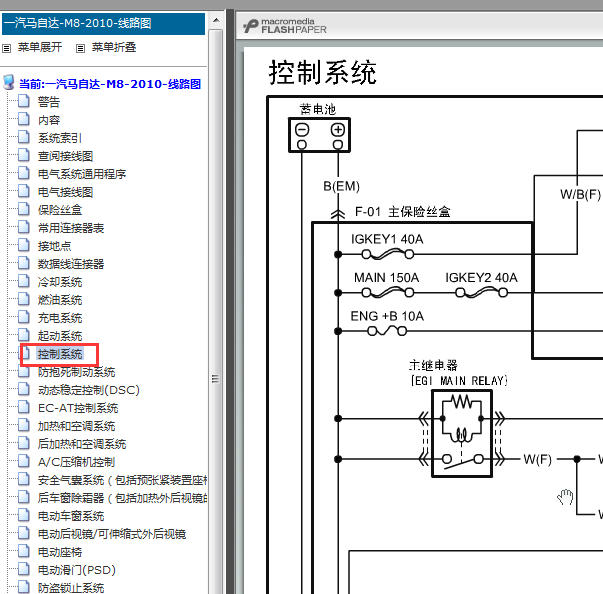This screenshot has height=594, width=603.
Task: Select 电动车窗系统 entry
Action: (71, 516)
